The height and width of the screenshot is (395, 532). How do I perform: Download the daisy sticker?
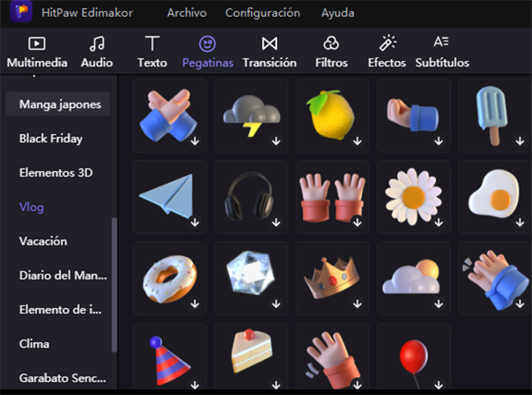click(x=439, y=223)
